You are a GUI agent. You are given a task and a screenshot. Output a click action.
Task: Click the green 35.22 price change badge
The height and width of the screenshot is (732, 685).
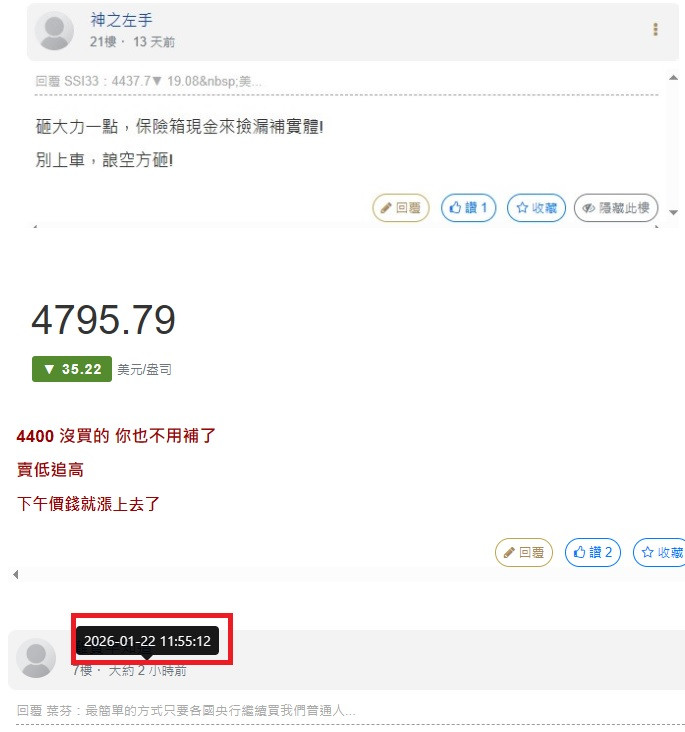[72, 369]
